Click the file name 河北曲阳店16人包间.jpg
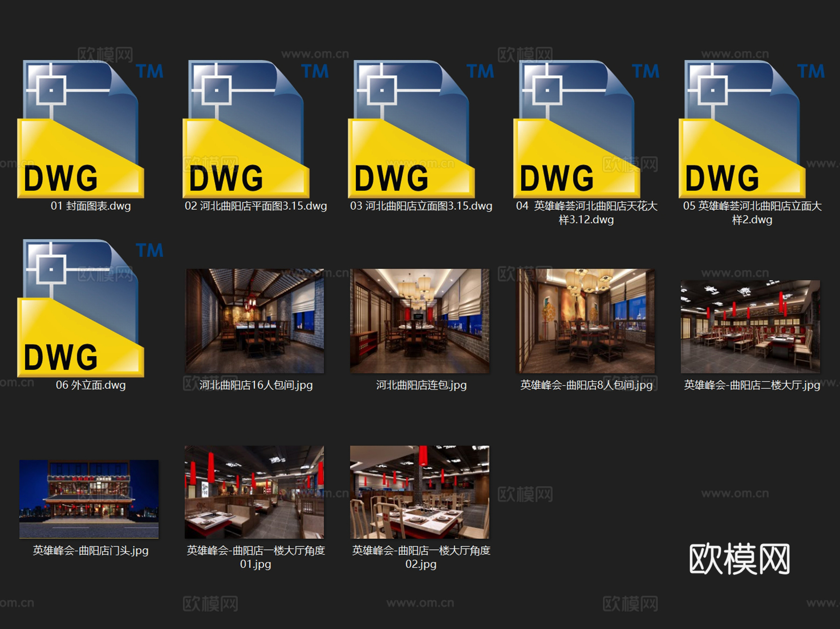The width and height of the screenshot is (840, 629). (256, 385)
